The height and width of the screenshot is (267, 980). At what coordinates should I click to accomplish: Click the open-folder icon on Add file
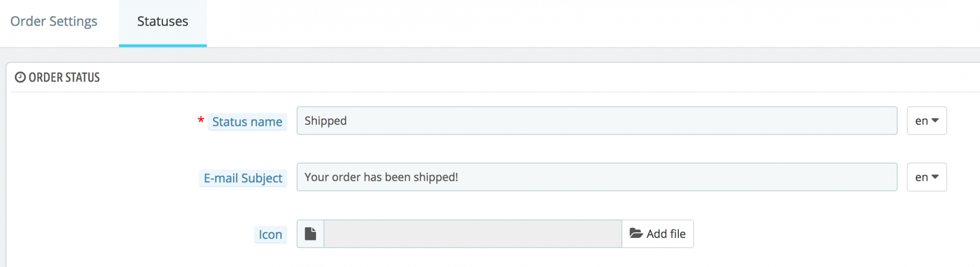coord(636,233)
